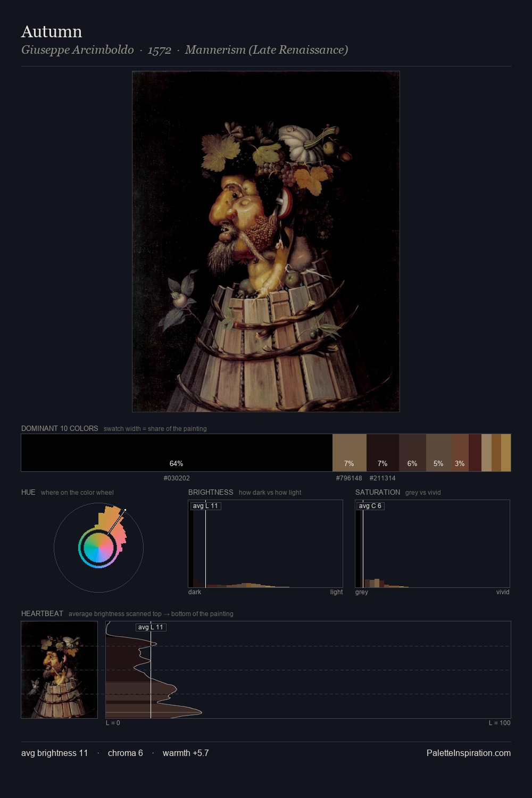Screen dimensions: 532x798
Task: Click the 64% black dominant swatch
Action: 177,453
